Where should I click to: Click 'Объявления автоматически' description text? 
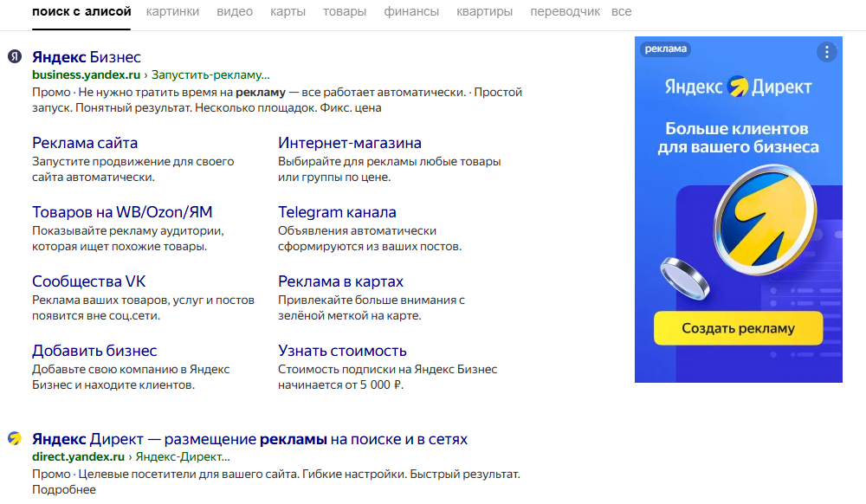pyautogui.click(x=358, y=230)
